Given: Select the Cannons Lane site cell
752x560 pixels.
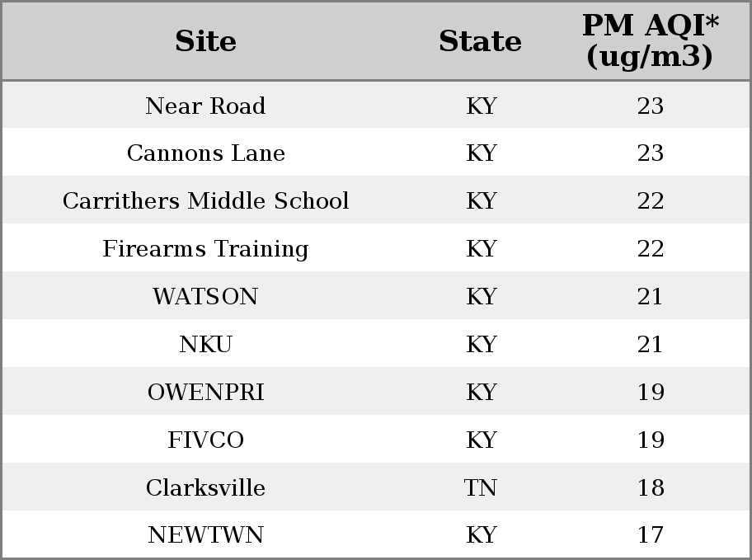Looking at the screenshot, I should point(206,153).
